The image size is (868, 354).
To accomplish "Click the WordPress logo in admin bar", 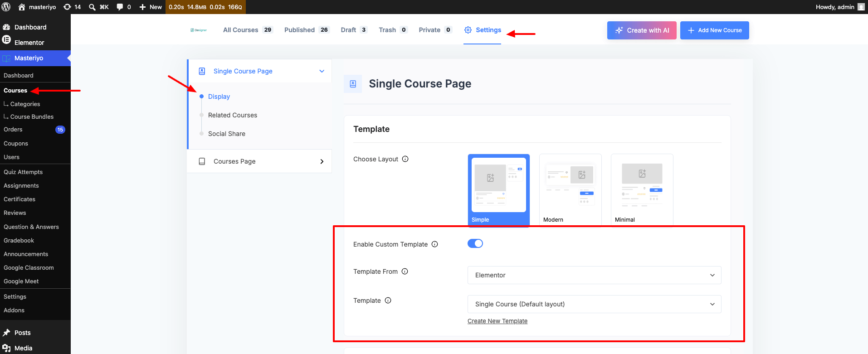I will (6, 7).
